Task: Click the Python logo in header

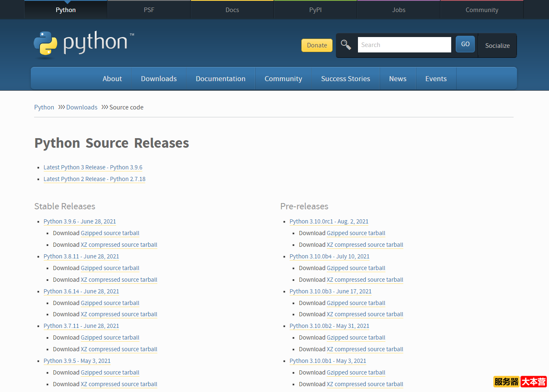Action: coord(84,44)
